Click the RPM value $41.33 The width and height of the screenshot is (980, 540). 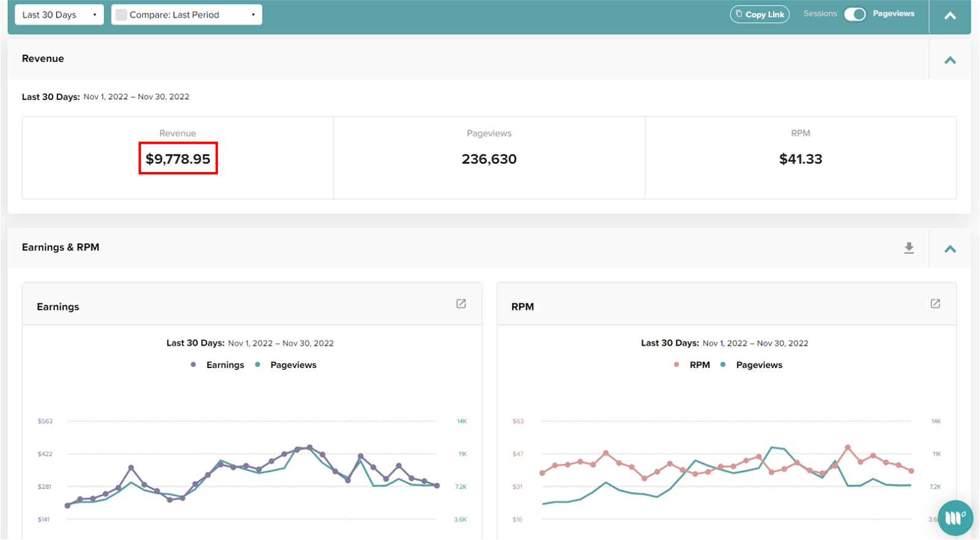[x=801, y=159]
